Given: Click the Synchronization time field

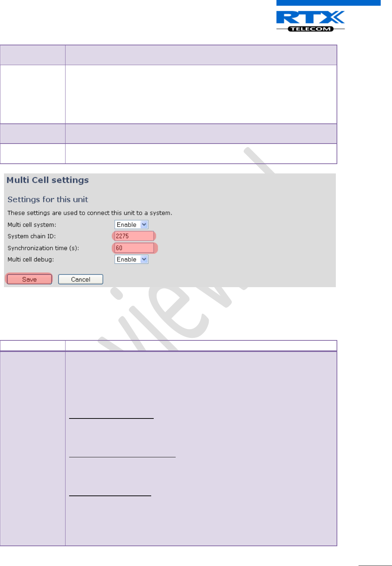Looking at the screenshot, I should (x=134, y=248).
